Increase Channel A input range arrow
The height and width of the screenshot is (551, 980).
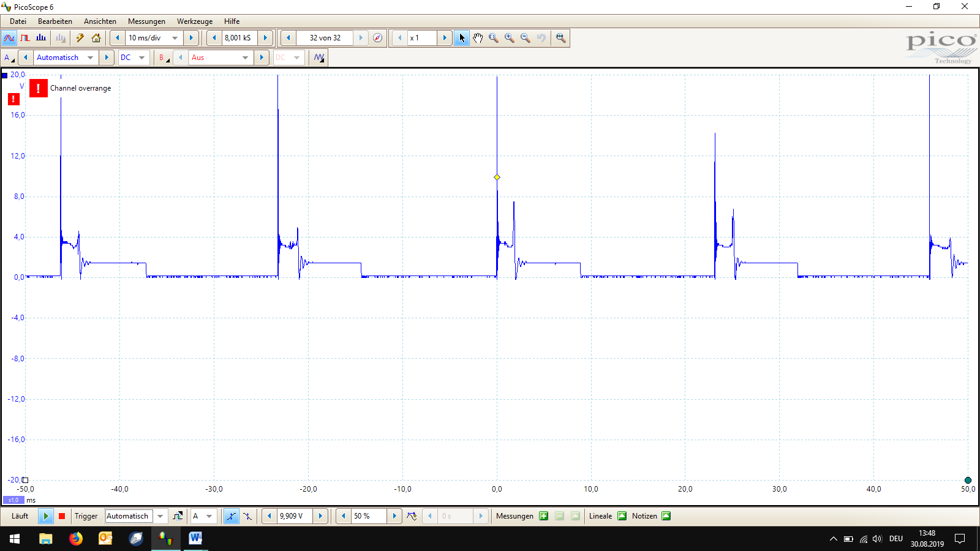click(x=106, y=58)
